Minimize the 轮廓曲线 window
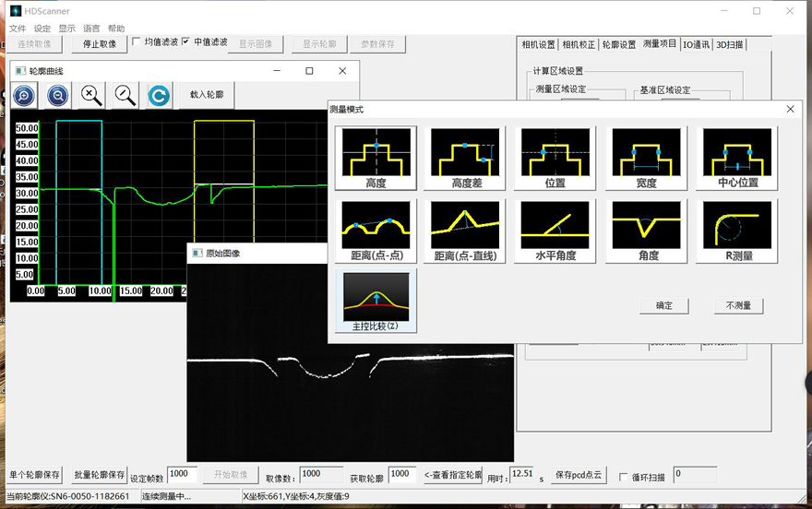 tap(277, 71)
